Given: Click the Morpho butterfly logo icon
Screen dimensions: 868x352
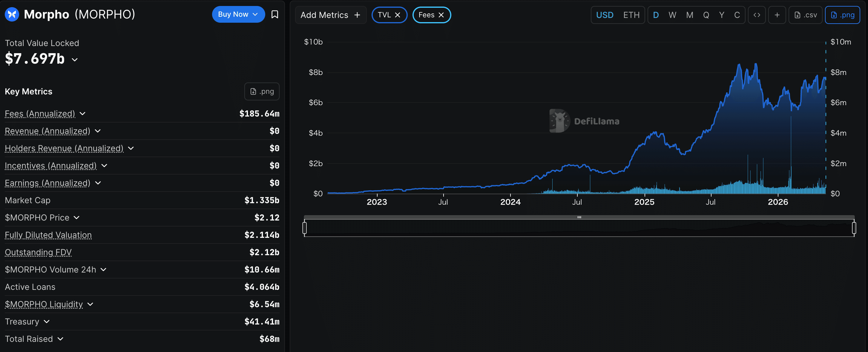Looking at the screenshot, I should pos(12,14).
